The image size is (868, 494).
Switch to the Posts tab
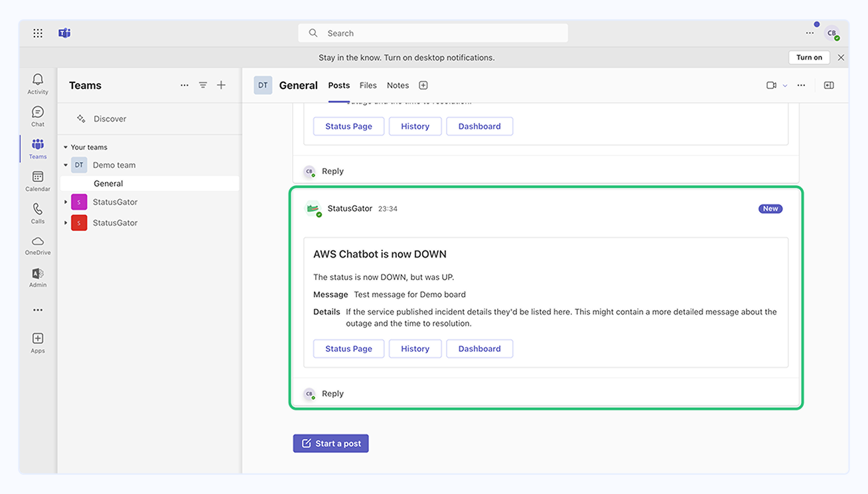(338, 85)
